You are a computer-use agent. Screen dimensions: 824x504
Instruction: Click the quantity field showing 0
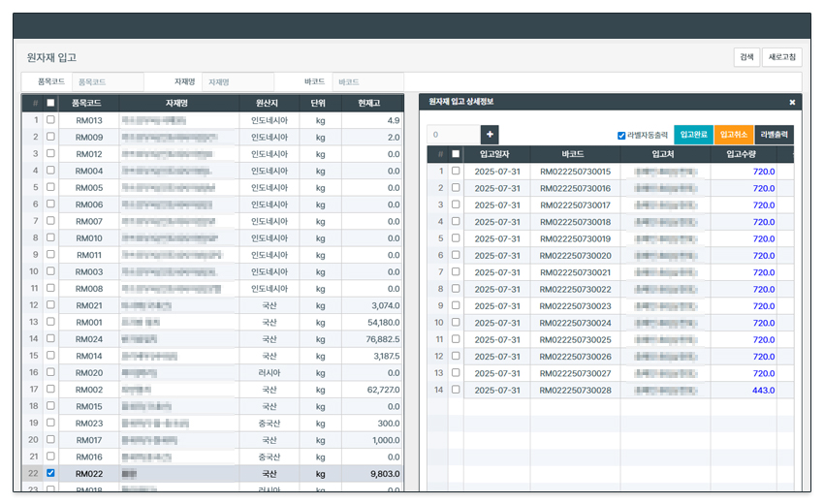pyautogui.click(x=453, y=135)
